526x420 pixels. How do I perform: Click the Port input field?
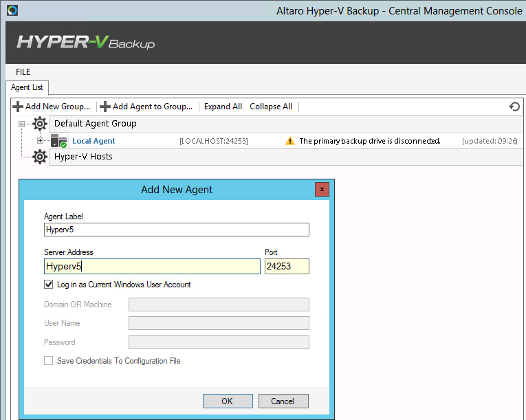tap(287, 266)
